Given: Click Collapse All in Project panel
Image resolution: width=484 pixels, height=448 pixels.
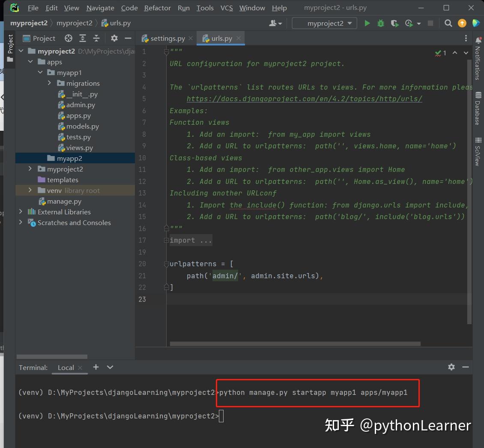Looking at the screenshot, I should tap(96, 38).
